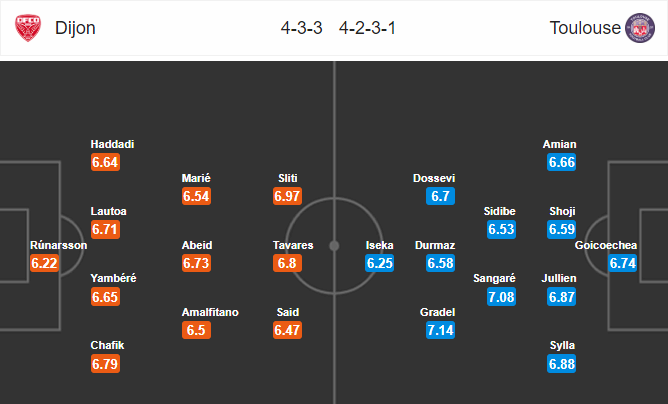This screenshot has height=404, width=668.
Task: Open the Toulouse team name link
Action: (585, 28)
